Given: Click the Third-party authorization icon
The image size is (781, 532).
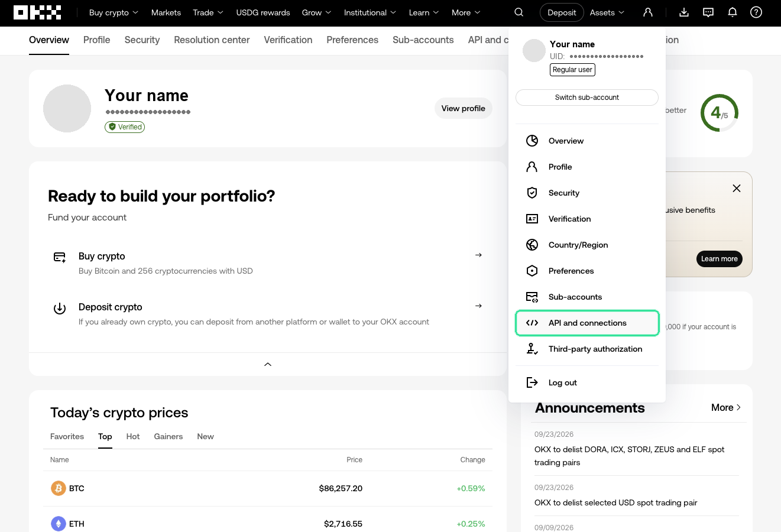Looking at the screenshot, I should tap(532, 349).
